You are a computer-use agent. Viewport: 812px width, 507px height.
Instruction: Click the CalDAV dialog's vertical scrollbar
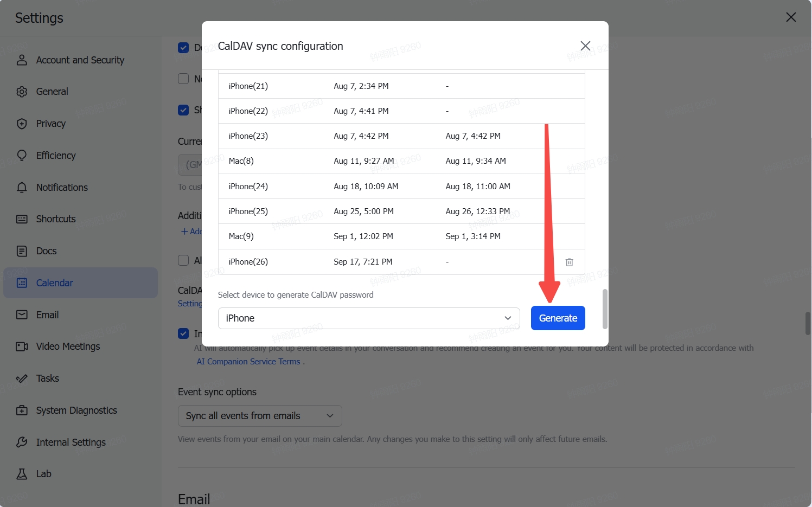(605, 309)
